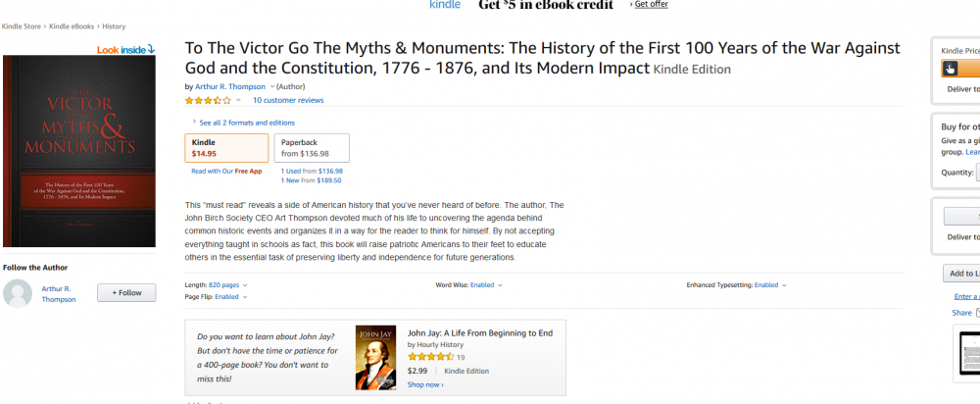Open the dropdown arrow beside the author name
Screen dimensions: 980x404
coord(272,87)
